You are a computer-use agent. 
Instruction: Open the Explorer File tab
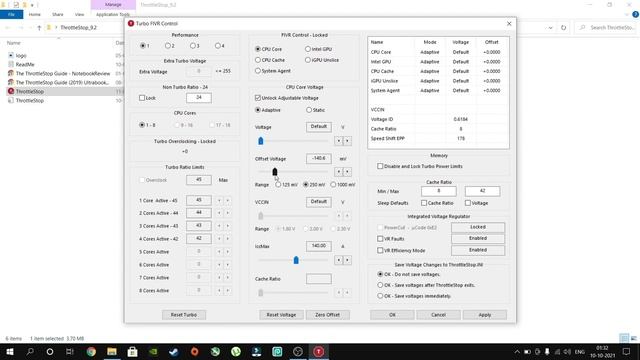[11, 14]
